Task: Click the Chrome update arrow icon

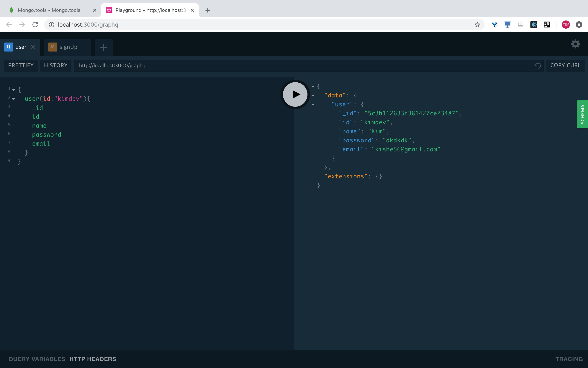Action: (579, 25)
